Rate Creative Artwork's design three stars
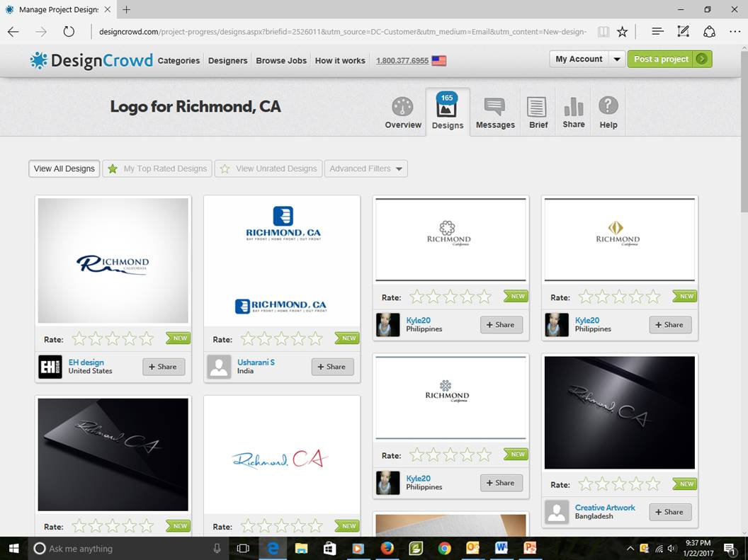This screenshot has width=748, height=560. tap(619, 484)
